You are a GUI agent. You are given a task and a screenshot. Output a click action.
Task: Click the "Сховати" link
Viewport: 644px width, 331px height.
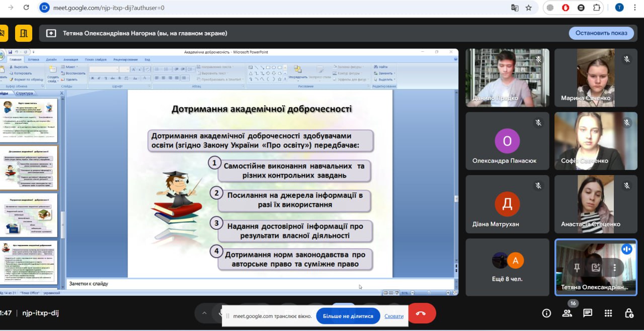pyautogui.click(x=393, y=316)
